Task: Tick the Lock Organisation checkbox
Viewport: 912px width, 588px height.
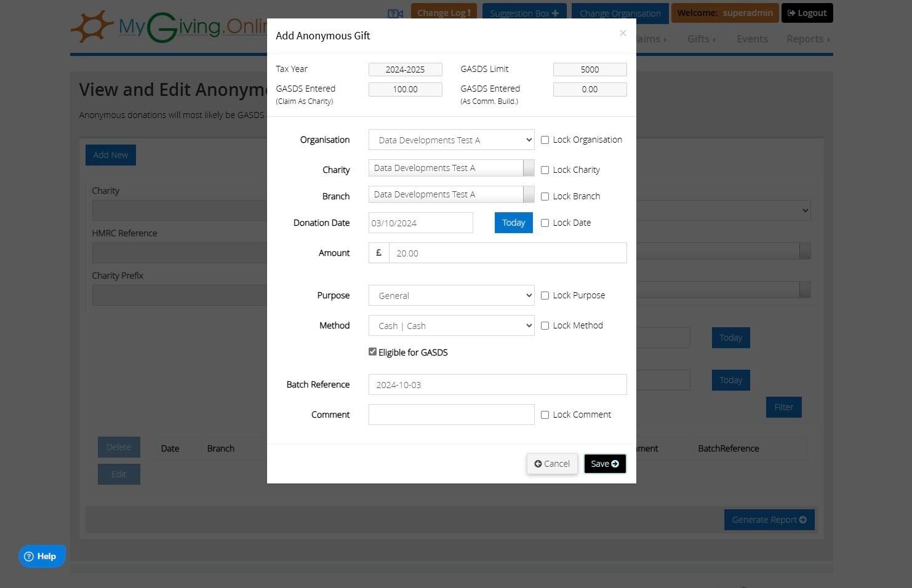Action: click(545, 140)
